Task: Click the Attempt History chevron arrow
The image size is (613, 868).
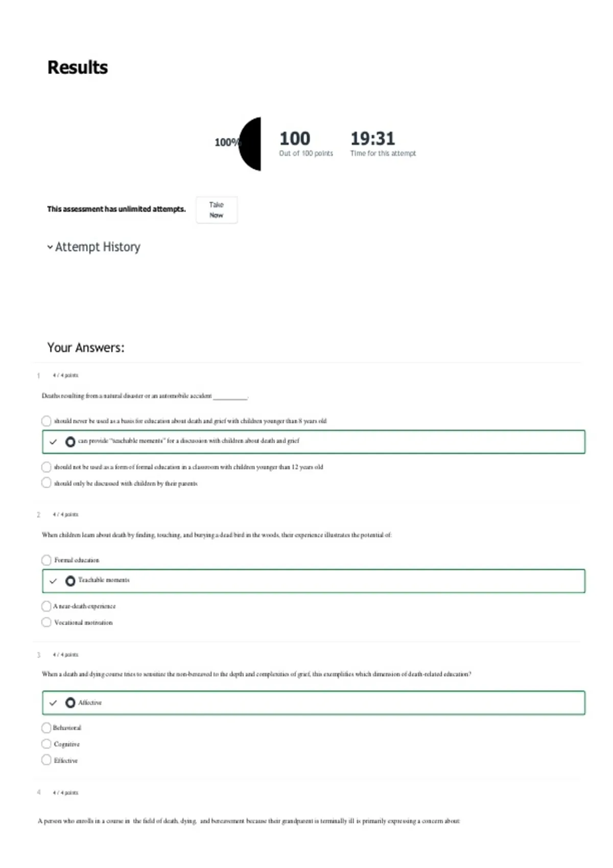Action: [50, 247]
